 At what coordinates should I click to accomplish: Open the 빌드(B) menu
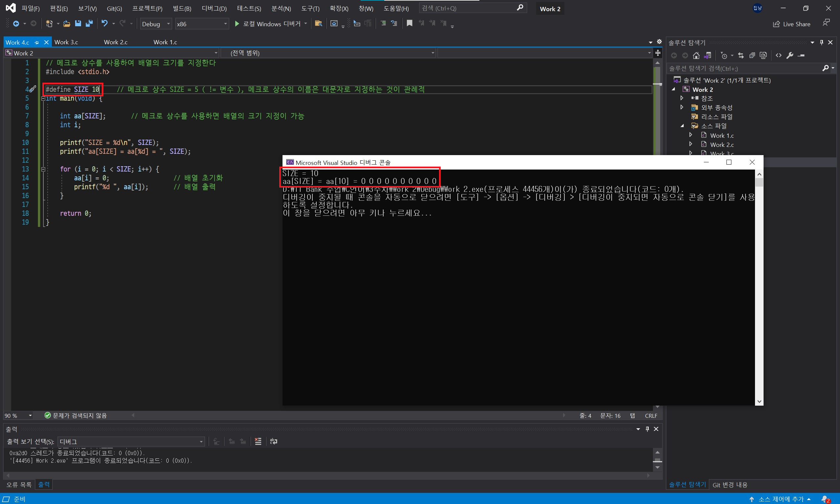tap(182, 9)
